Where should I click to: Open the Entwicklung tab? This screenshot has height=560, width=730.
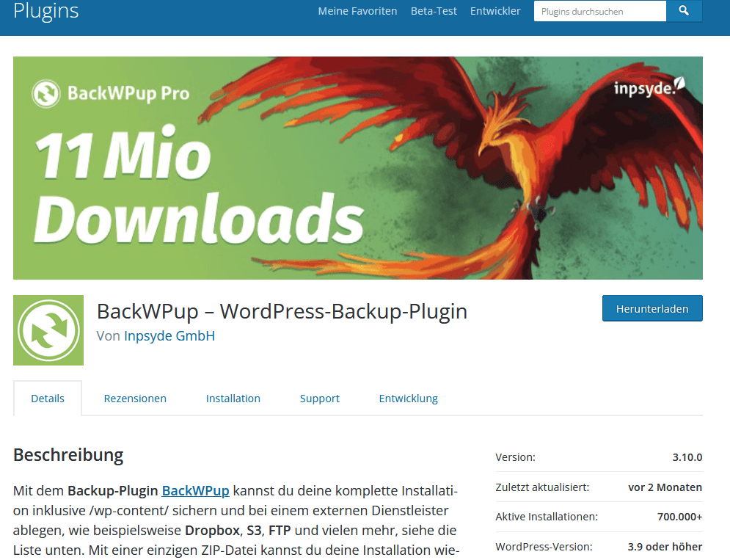409,399
